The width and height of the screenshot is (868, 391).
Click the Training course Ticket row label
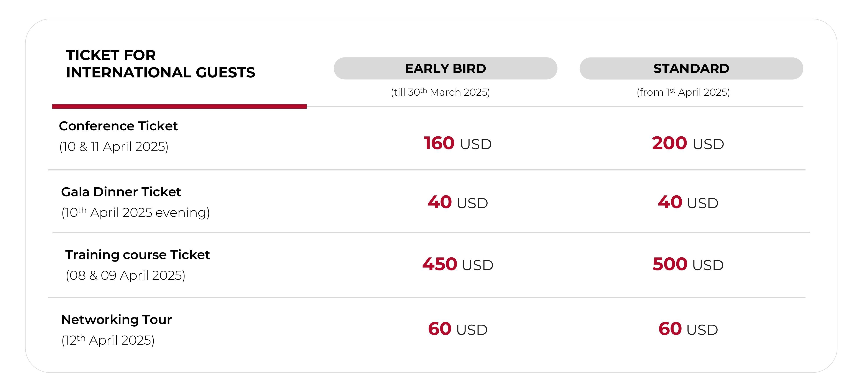[138, 255]
